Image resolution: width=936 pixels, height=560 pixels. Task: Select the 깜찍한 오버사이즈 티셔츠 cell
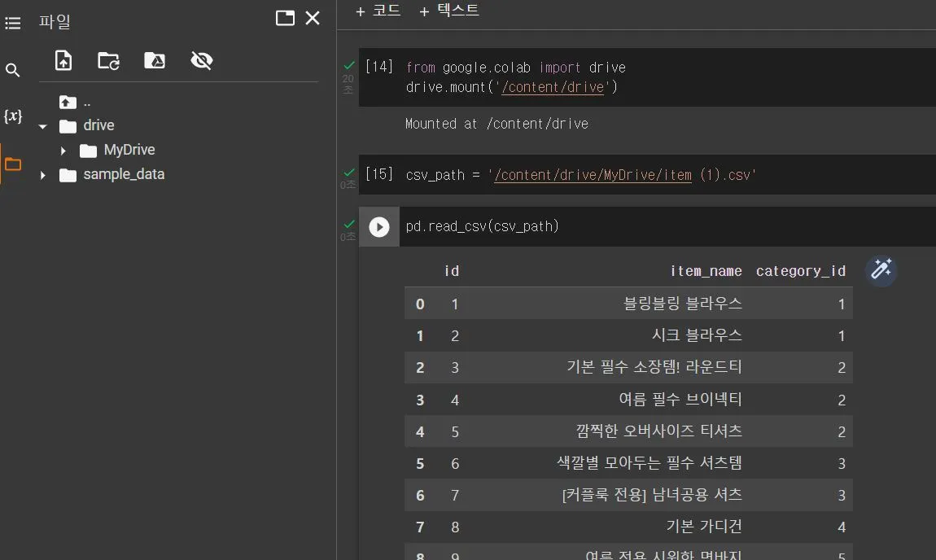click(x=659, y=431)
